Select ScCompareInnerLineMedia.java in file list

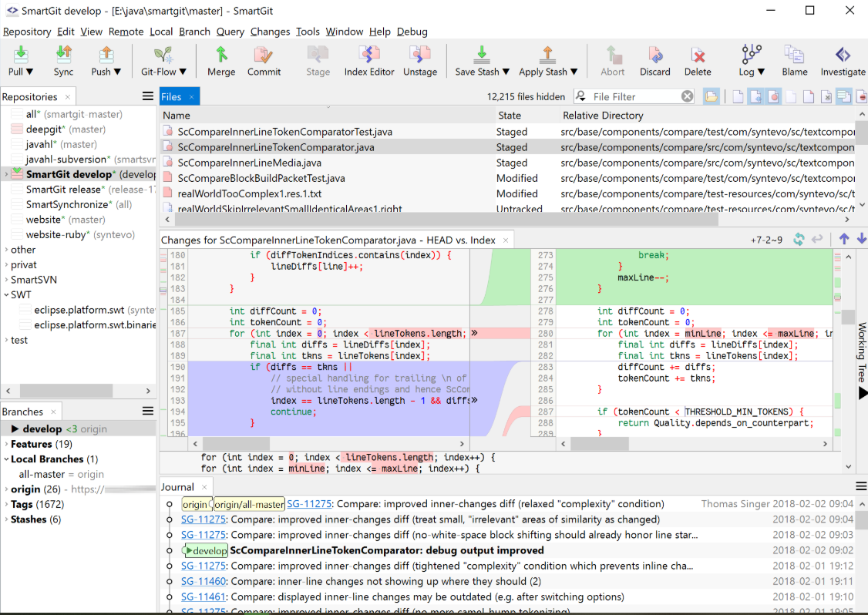pos(249,163)
